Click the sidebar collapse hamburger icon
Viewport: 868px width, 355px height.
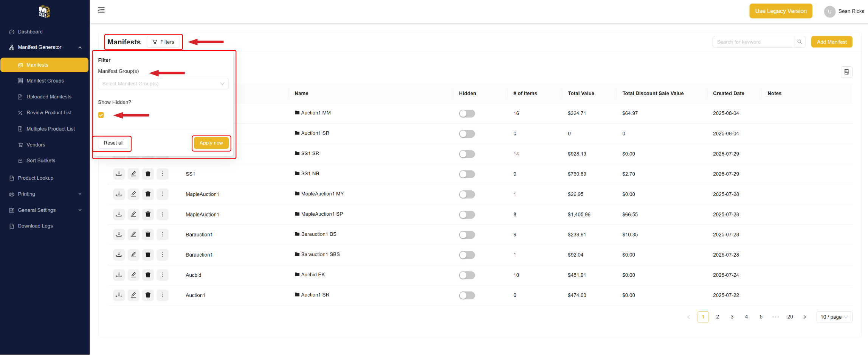pos(101,11)
